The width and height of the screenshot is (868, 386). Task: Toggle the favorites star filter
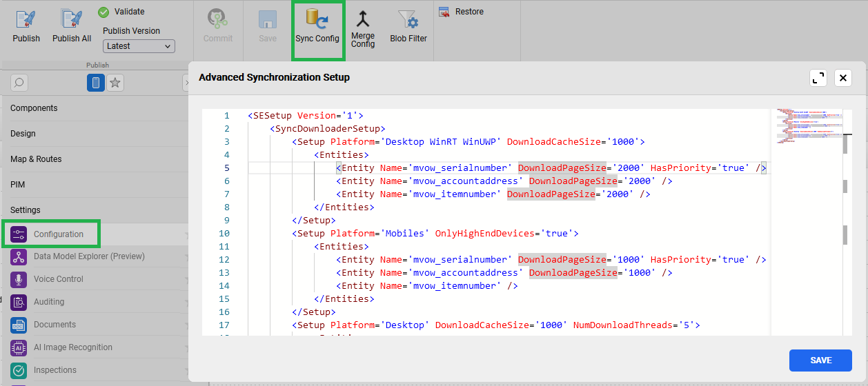pos(115,83)
